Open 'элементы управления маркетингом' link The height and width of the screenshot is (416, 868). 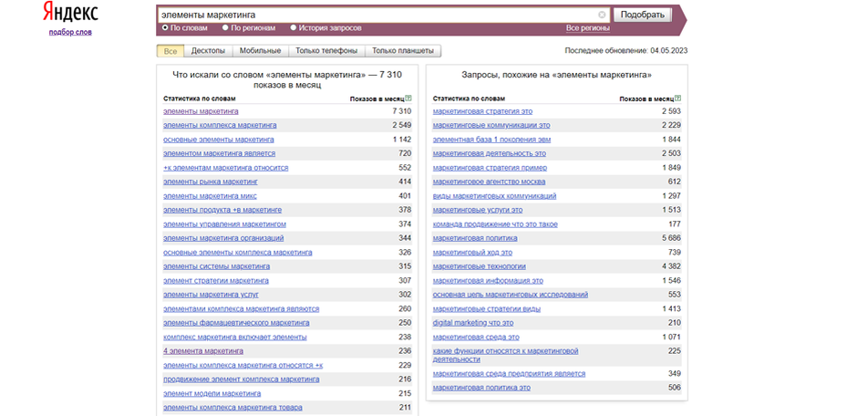(224, 224)
